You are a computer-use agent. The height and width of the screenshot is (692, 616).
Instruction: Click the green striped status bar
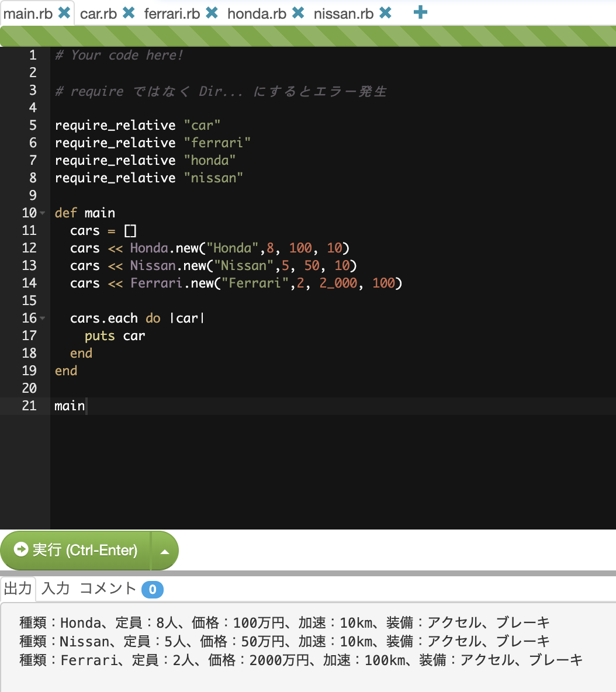tap(308, 36)
